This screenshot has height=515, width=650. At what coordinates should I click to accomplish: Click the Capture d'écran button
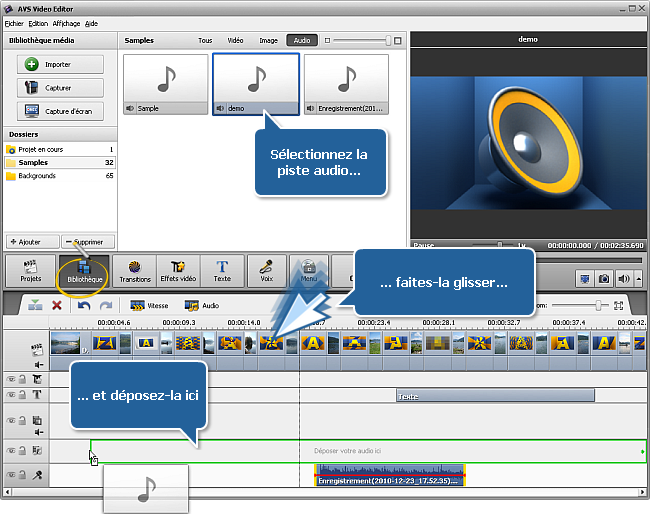pos(60,110)
